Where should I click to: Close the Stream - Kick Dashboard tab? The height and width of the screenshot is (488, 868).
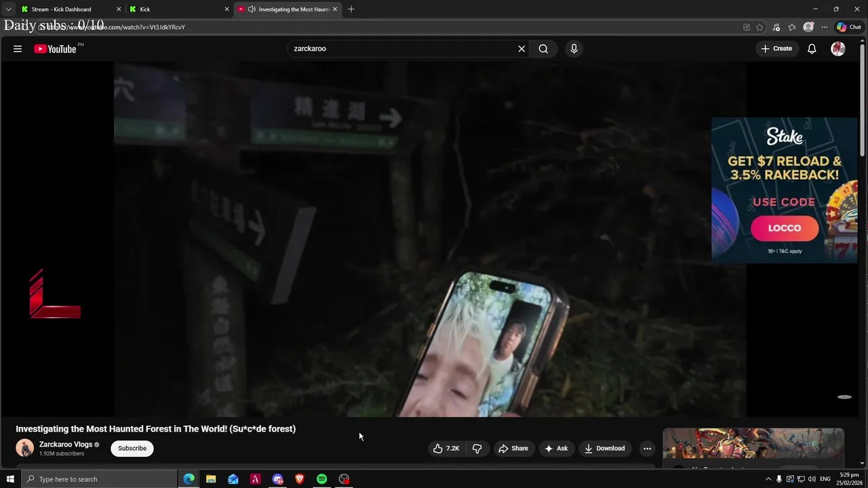[119, 9]
